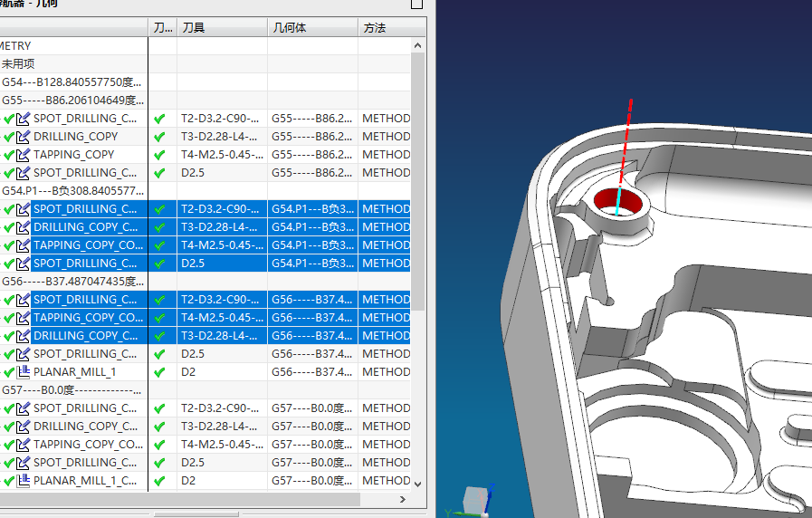Select geometry group G56-----B37.487047435度
812x518 pixels.
(x=73, y=282)
